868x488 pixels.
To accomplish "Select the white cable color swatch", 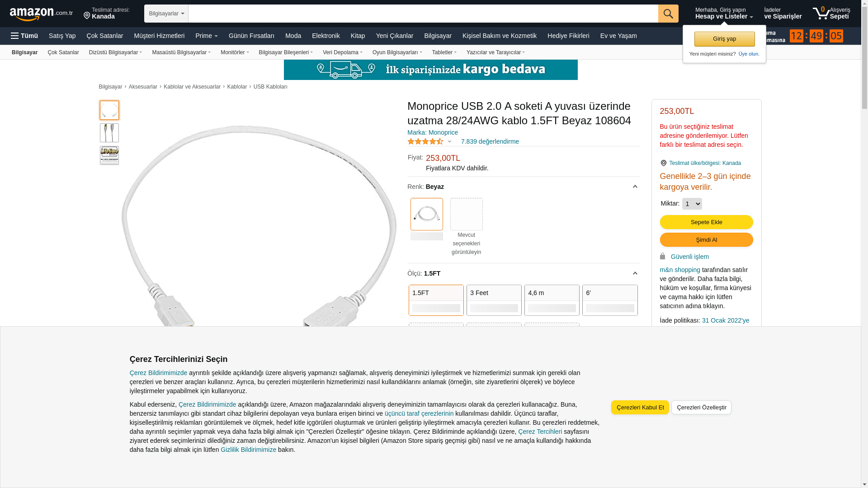I will point(426,214).
